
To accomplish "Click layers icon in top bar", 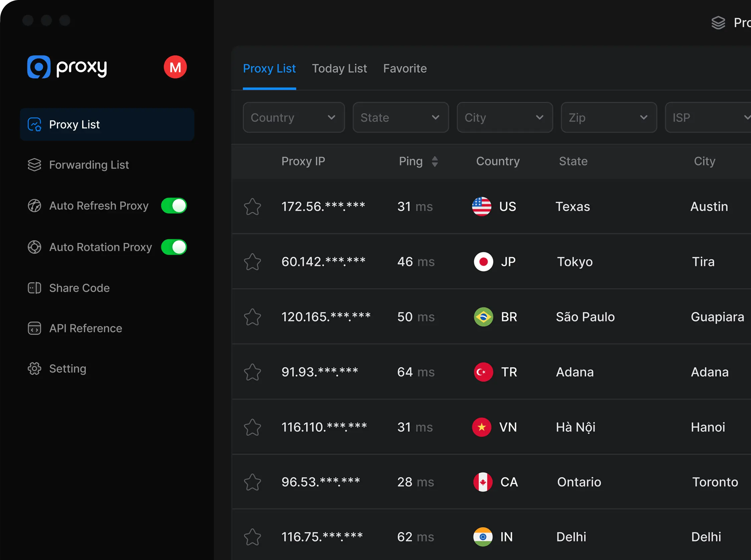I will click(718, 23).
